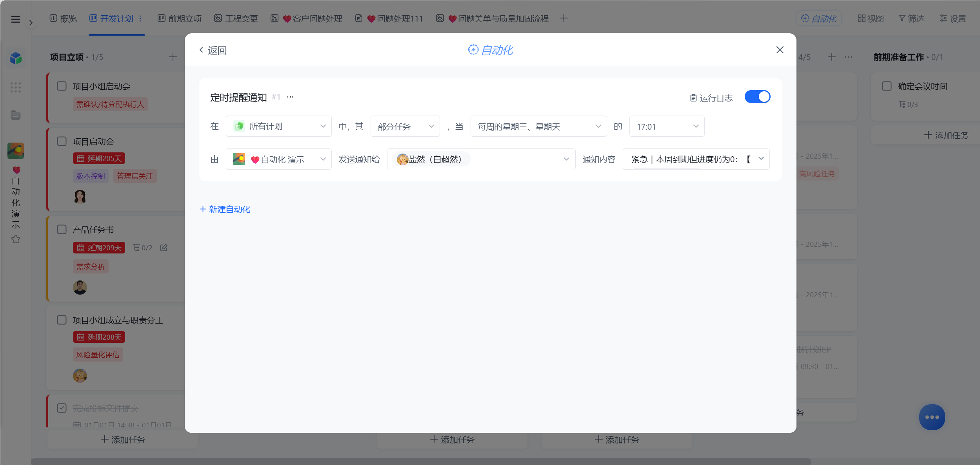
Task: Expand the 通知内容 message dropdown
Action: coord(696,159)
